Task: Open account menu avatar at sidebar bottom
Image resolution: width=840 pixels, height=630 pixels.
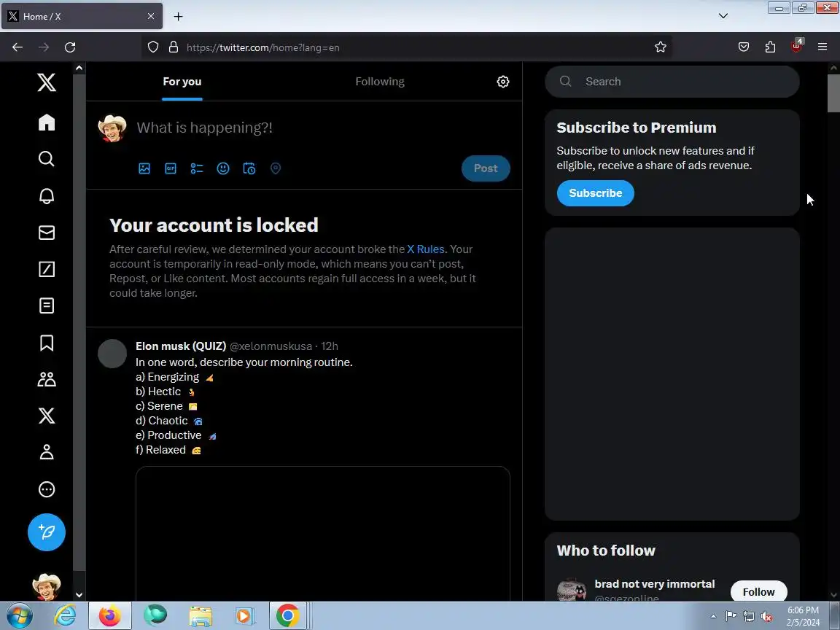Action: (x=47, y=586)
